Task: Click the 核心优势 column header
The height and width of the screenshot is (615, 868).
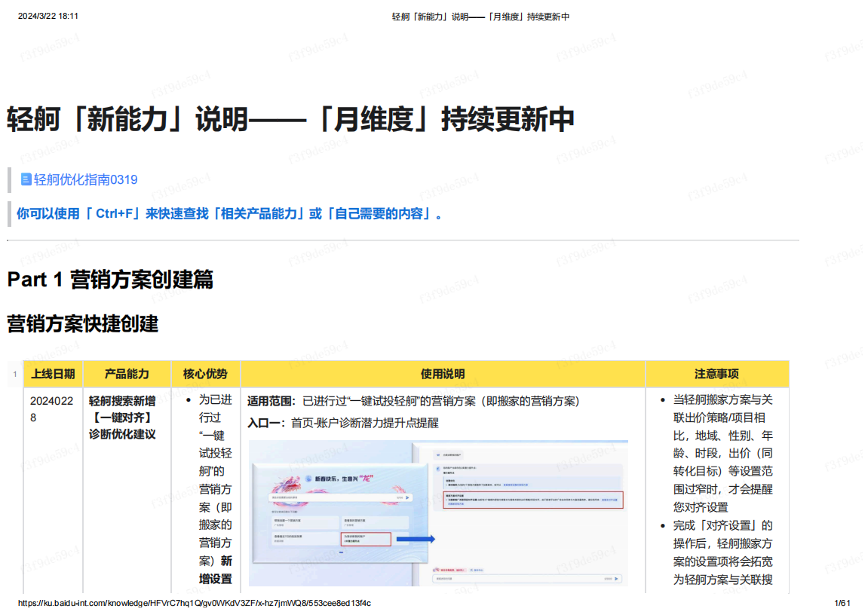Action: [x=205, y=374]
